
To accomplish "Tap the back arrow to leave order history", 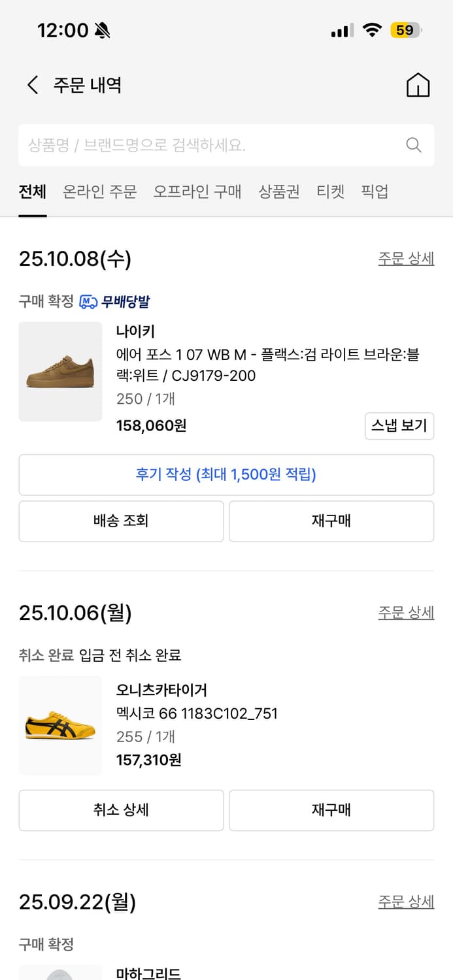I will pyautogui.click(x=32, y=85).
